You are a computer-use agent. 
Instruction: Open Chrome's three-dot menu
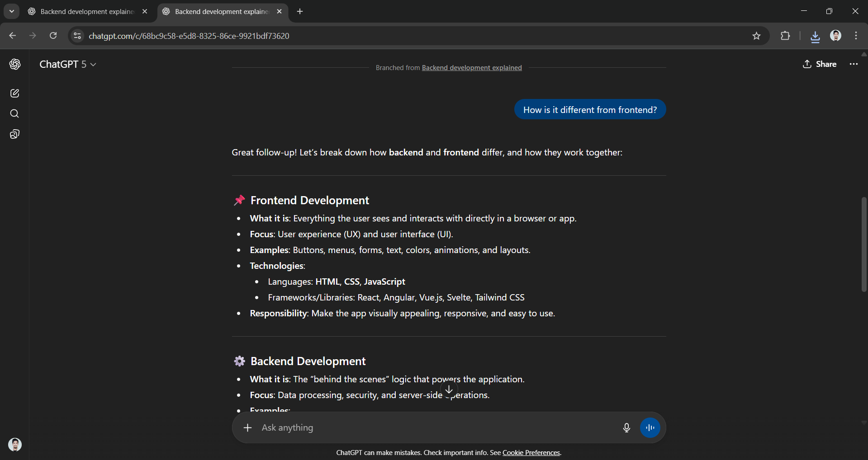pyautogui.click(x=856, y=36)
